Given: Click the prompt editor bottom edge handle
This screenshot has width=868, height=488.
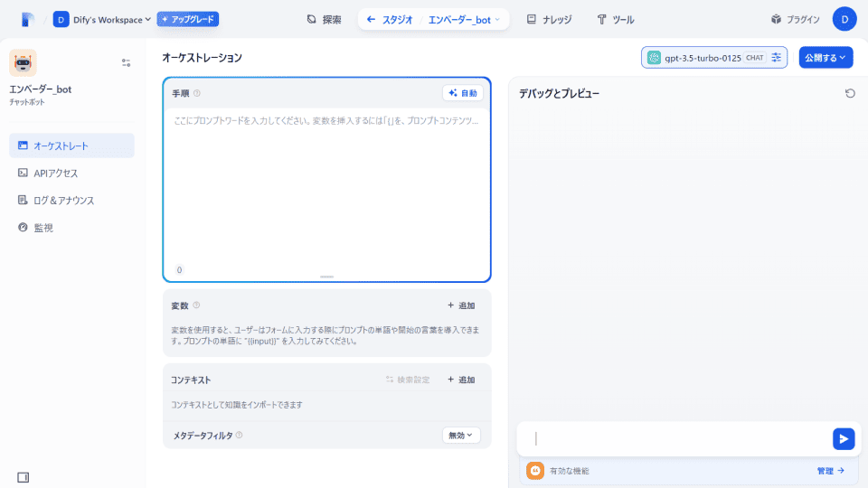Looking at the screenshot, I should tap(326, 277).
